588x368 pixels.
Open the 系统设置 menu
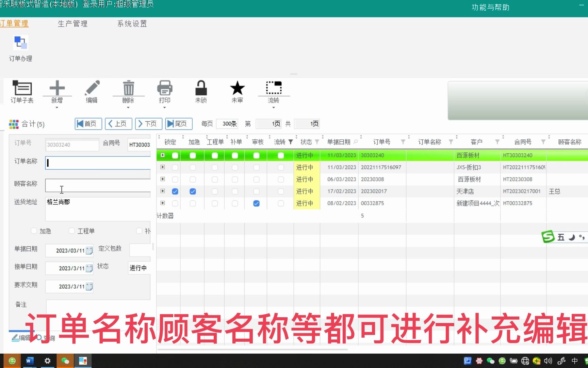[x=132, y=24]
